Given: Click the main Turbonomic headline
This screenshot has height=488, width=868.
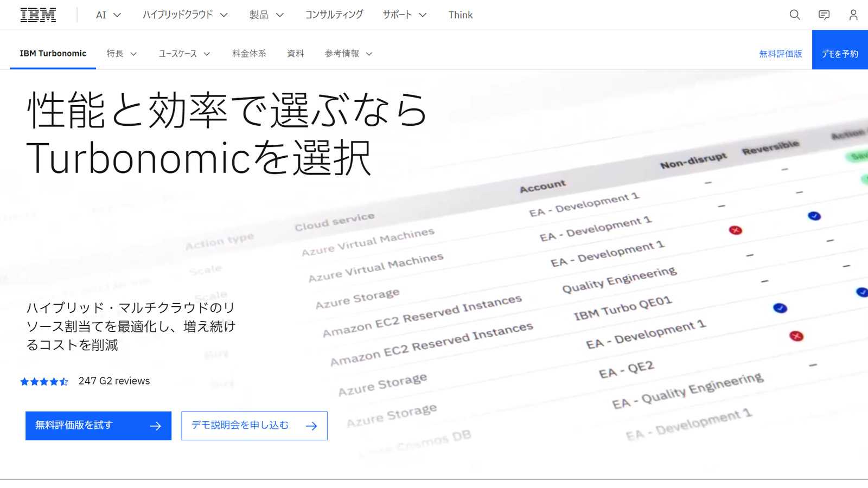Looking at the screenshot, I should pos(227,133).
